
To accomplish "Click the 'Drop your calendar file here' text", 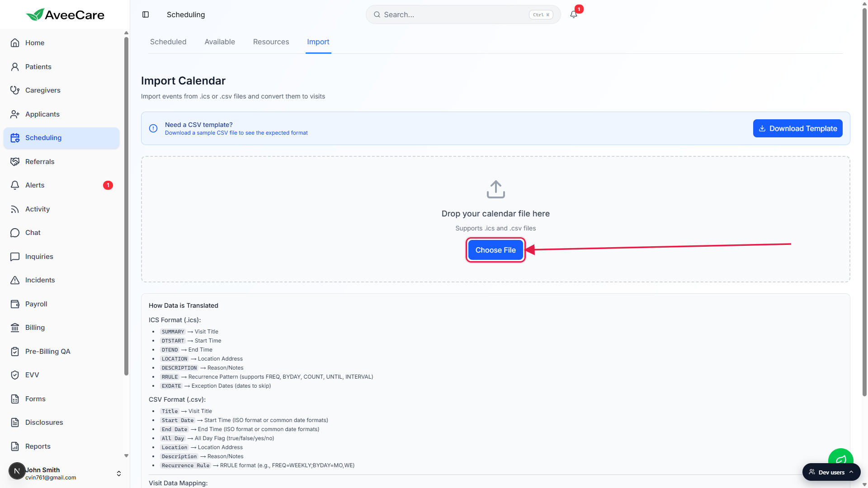I will click(x=495, y=214).
